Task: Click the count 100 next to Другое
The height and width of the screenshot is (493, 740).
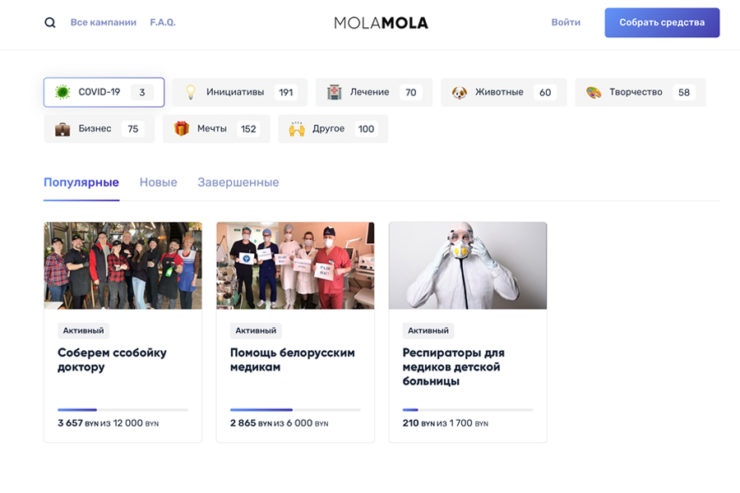Action: (x=366, y=129)
